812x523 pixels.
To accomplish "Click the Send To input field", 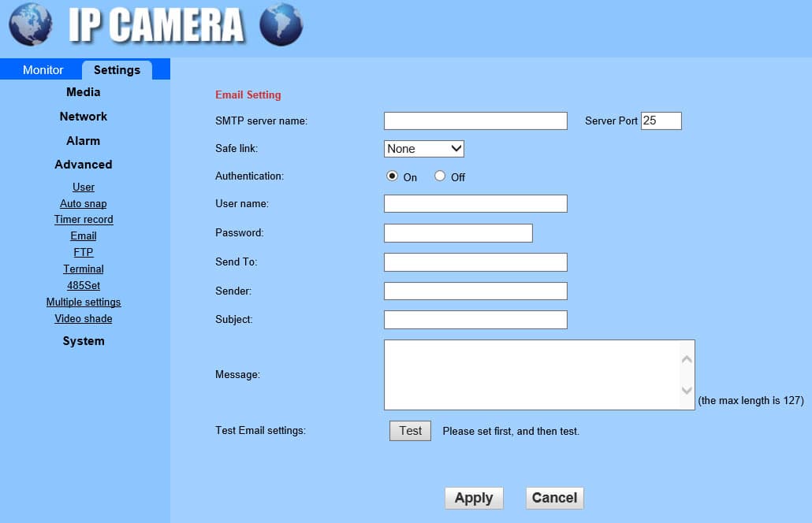I will 475,262.
